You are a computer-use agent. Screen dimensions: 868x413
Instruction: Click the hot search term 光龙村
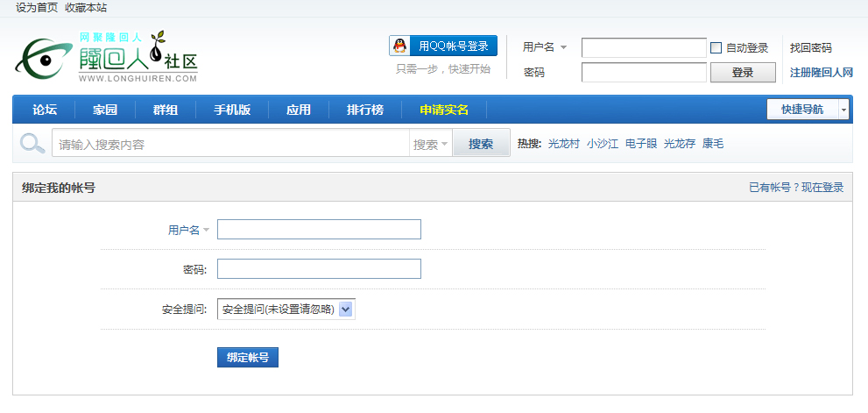tap(563, 144)
